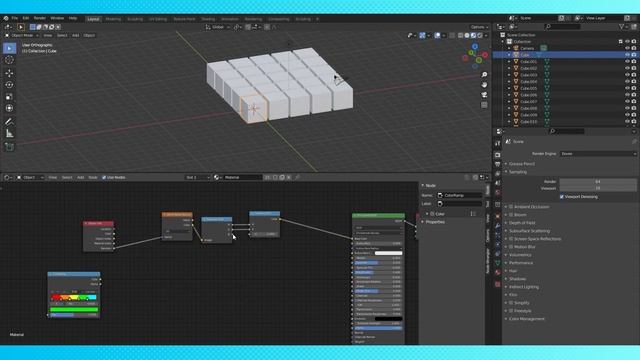Image resolution: width=640 pixels, height=360 pixels.
Task: Expand the Properties section in node sidebar
Action: coord(435,222)
